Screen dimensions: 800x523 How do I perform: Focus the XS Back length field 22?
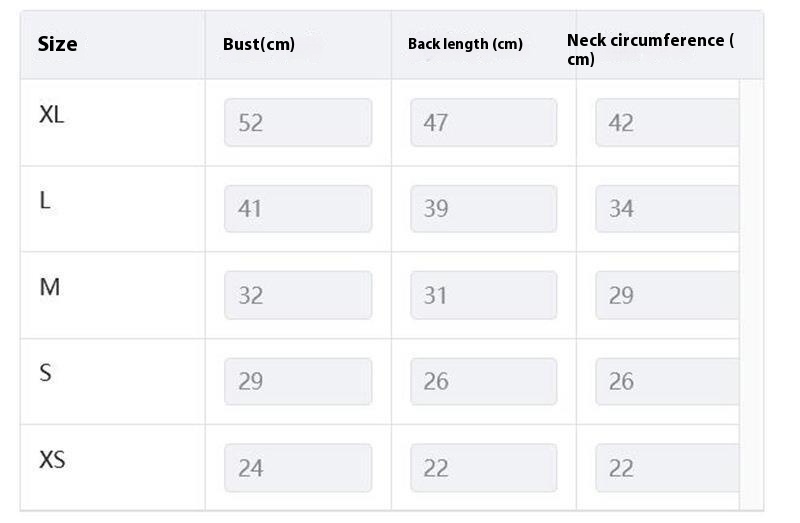484,468
